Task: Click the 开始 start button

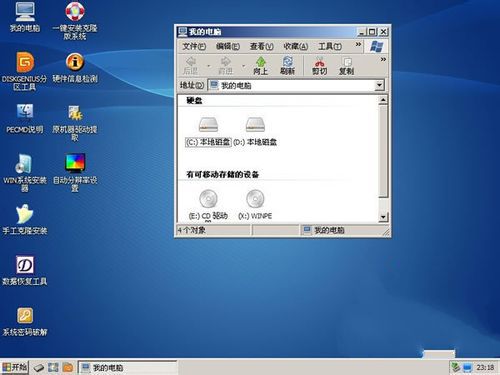Action: [x=15, y=367]
